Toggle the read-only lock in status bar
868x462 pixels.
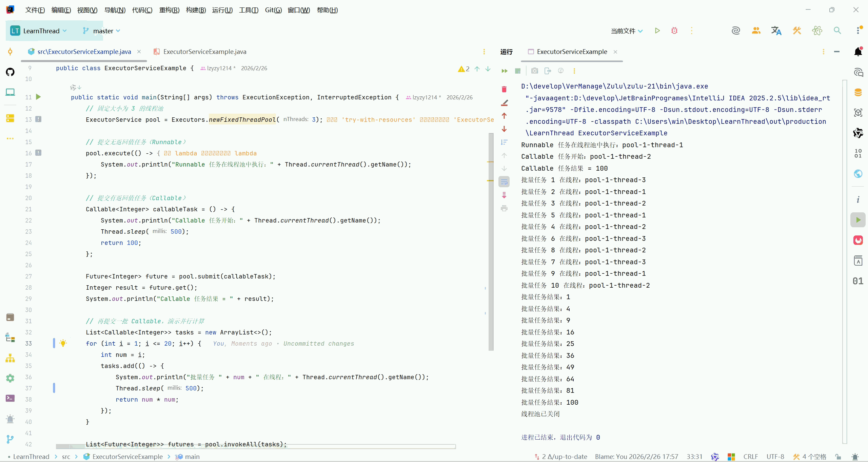[x=838, y=457]
